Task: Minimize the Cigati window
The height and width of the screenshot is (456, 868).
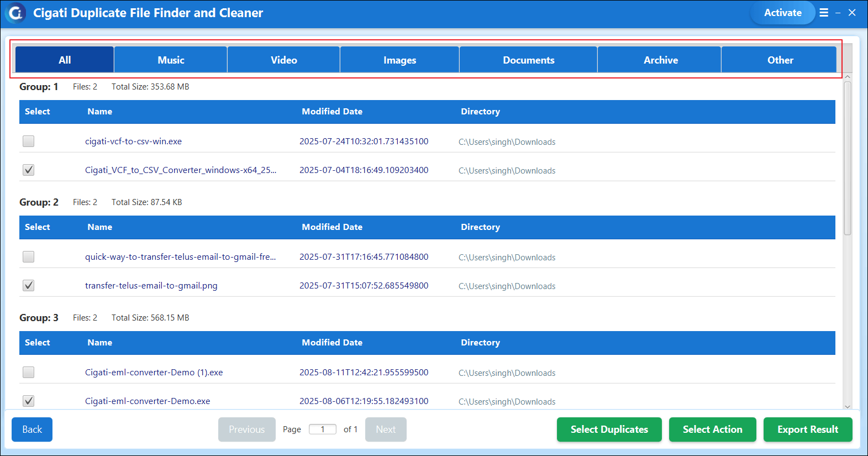Action: click(838, 13)
